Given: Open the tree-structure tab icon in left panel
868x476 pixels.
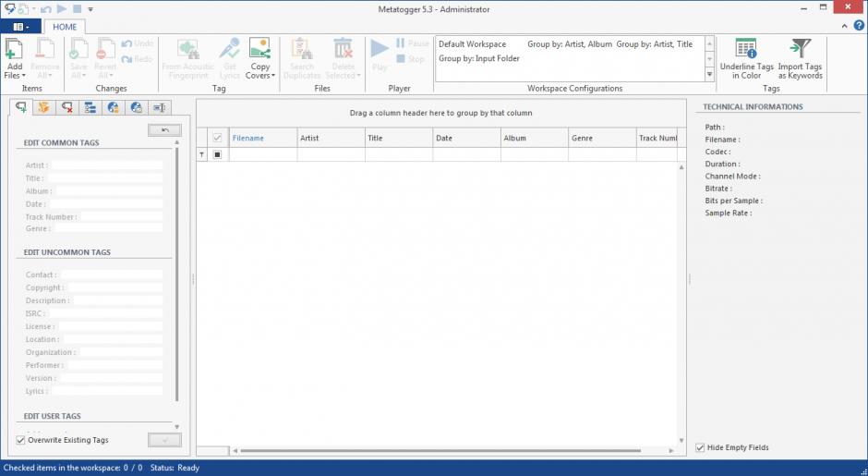Looking at the screenshot, I should click(90, 107).
